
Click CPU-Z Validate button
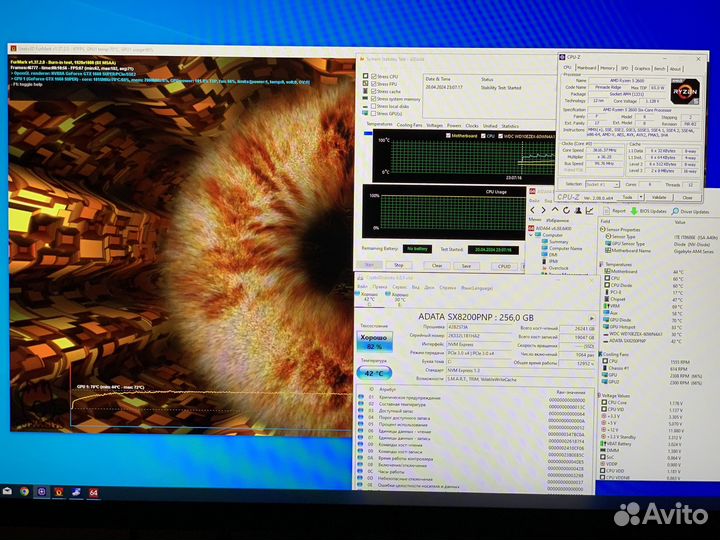[x=659, y=197]
